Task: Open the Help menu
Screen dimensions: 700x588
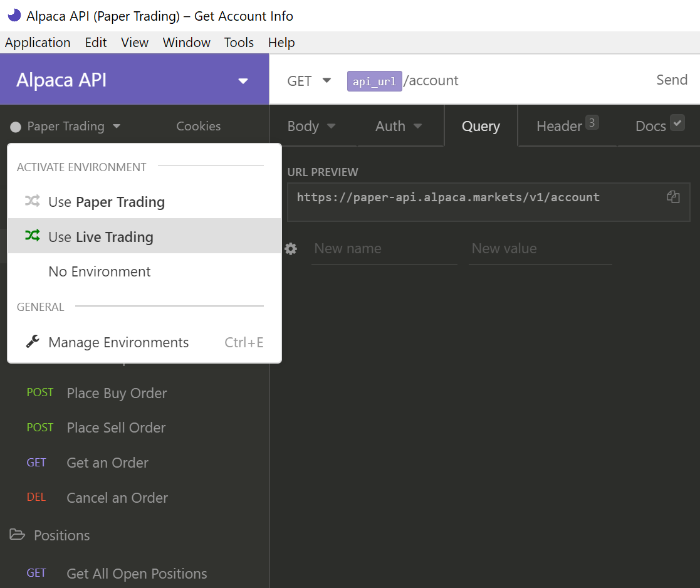Action: coord(281,43)
